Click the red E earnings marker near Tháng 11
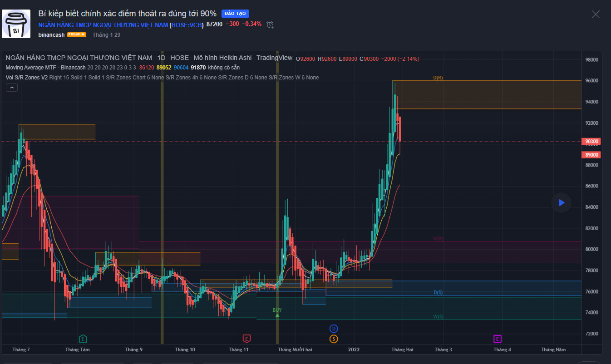Image resolution: width=611 pixels, height=364 pixels. 246,339
